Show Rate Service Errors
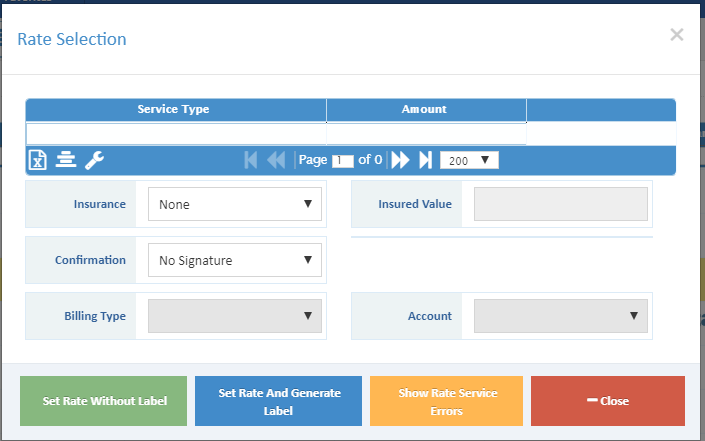 [x=447, y=401]
